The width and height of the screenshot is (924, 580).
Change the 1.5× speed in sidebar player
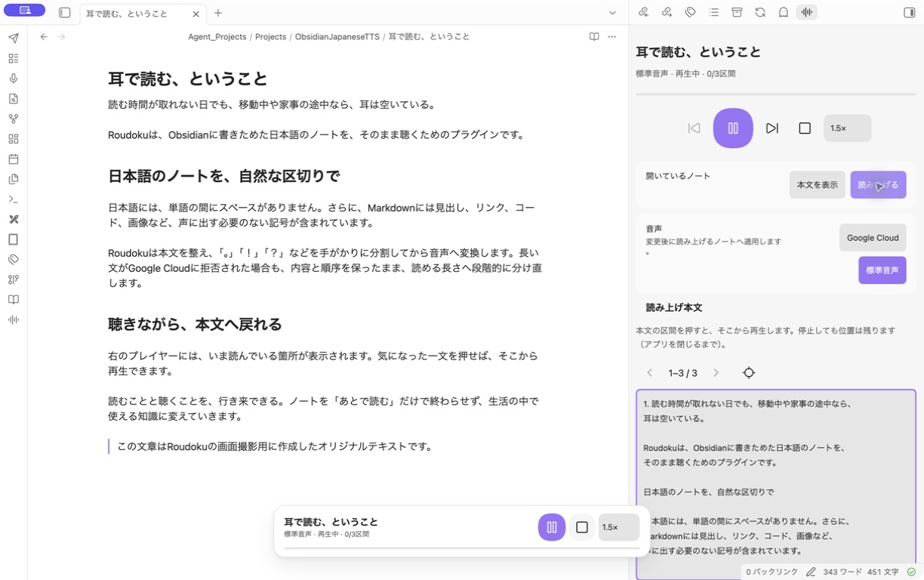(x=848, y=128)
